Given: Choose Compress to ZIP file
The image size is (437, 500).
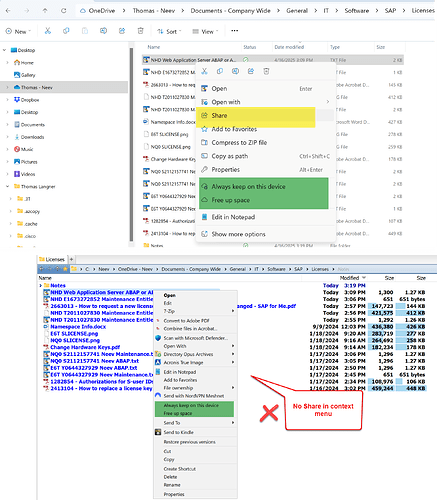Looking at the screenshot, I should (x=265, y=142).
